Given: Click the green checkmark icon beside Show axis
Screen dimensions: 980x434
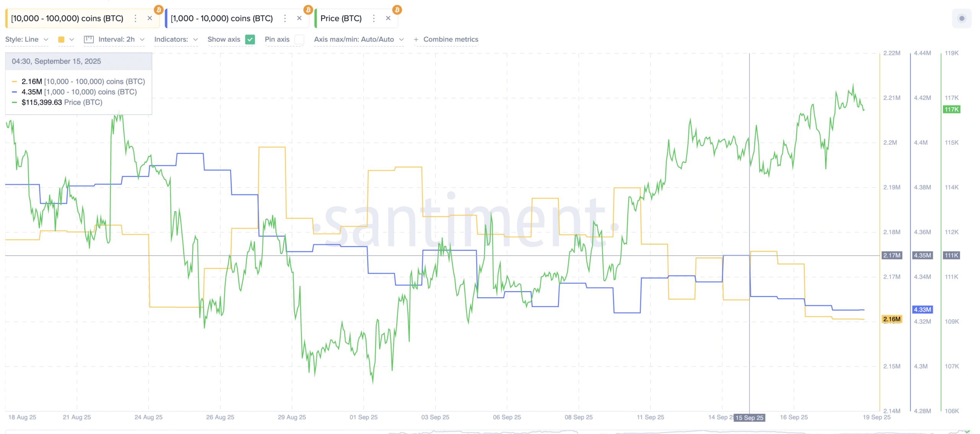Looking at the screenshot, I should pyautogui.click(x=250, y=39).
